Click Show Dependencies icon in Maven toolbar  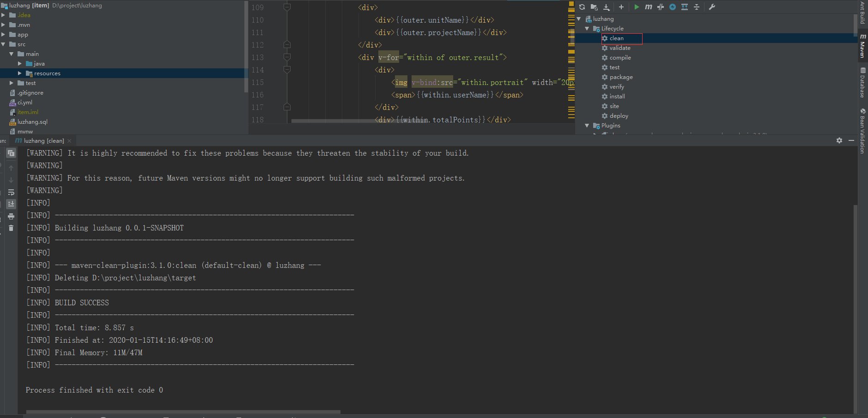pyautogui.click(x=685, y=7)
